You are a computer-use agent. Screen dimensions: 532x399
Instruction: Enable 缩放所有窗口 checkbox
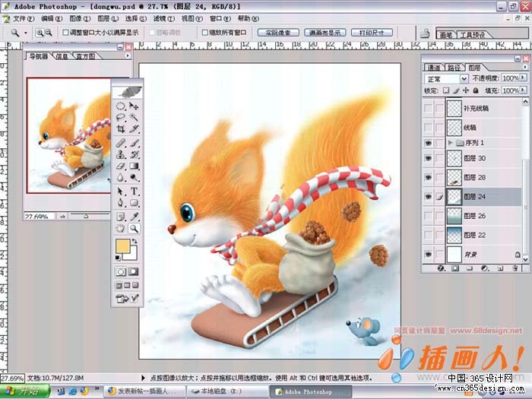click(204, 33)
